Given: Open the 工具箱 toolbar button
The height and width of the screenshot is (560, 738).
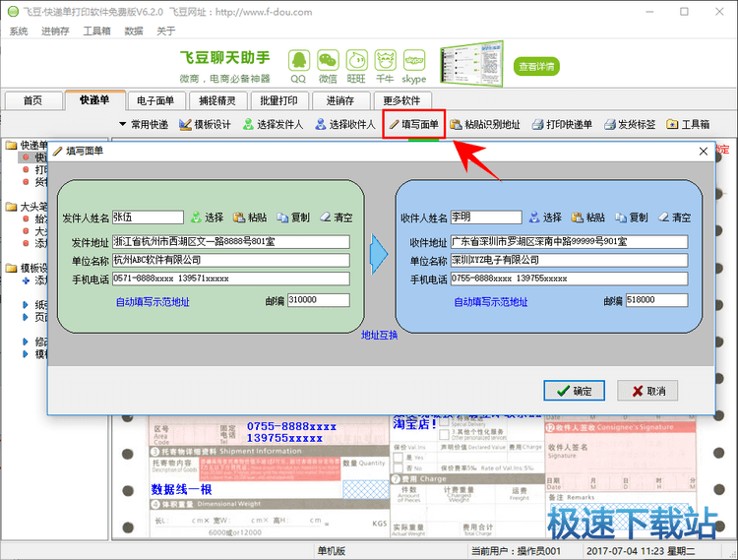Looking at the screenshot, I should click(688, 124).
